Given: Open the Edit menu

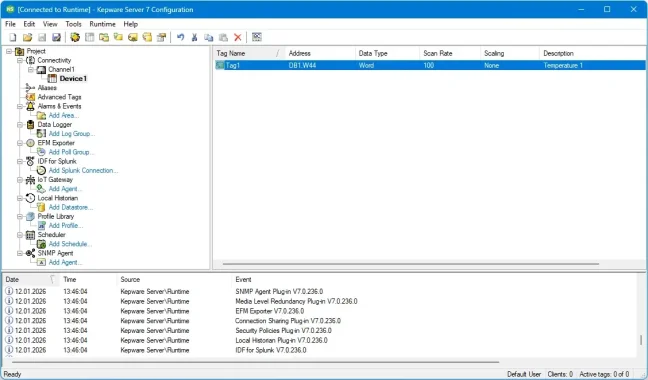Looking at the screenshot, I should [29, 24].
